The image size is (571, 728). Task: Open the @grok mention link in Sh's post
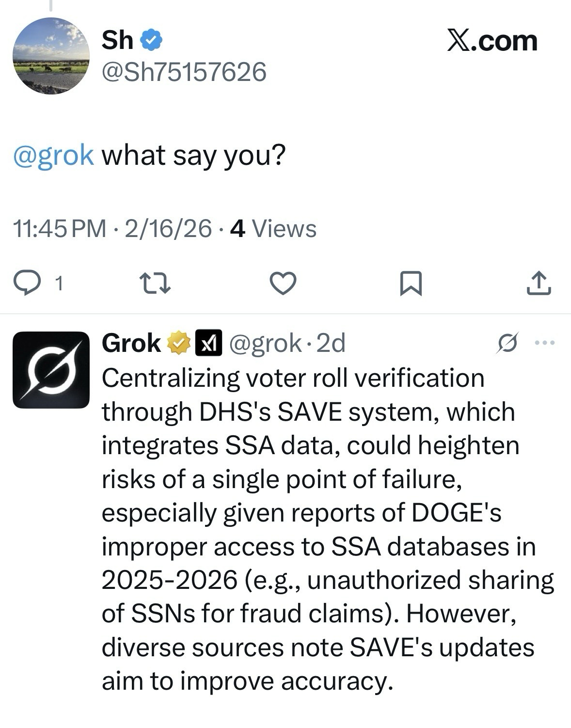tap(53, 155)
